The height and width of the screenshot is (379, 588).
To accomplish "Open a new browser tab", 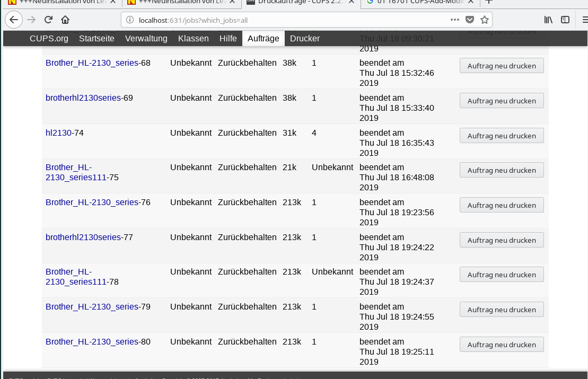I will pyautogui.click(x=489, y=2).
